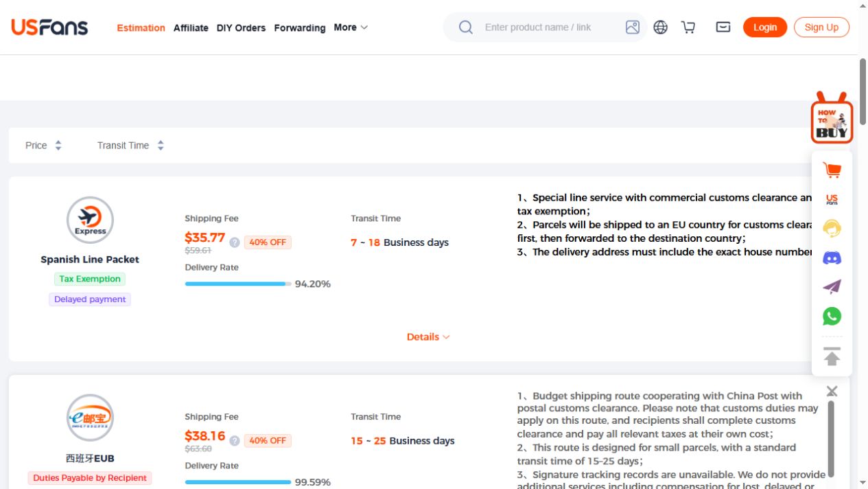Close the floating sidebar widget

(x=832, y=391)
